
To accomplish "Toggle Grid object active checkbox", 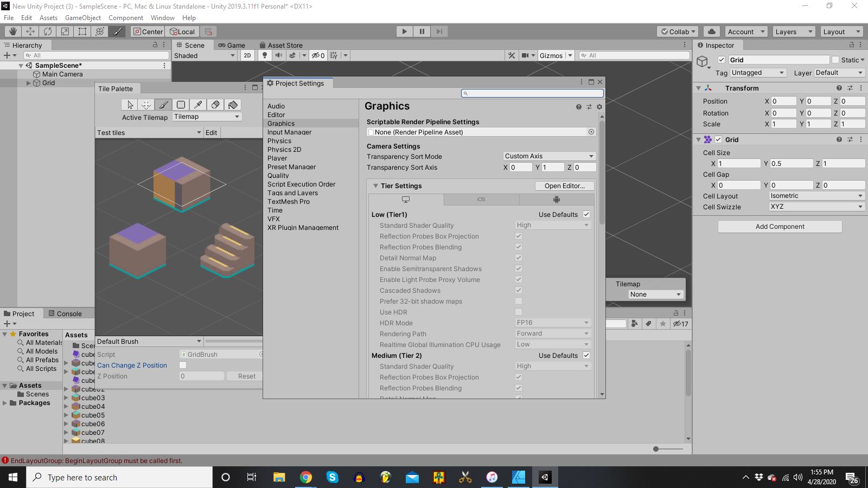I will (722, 60).
